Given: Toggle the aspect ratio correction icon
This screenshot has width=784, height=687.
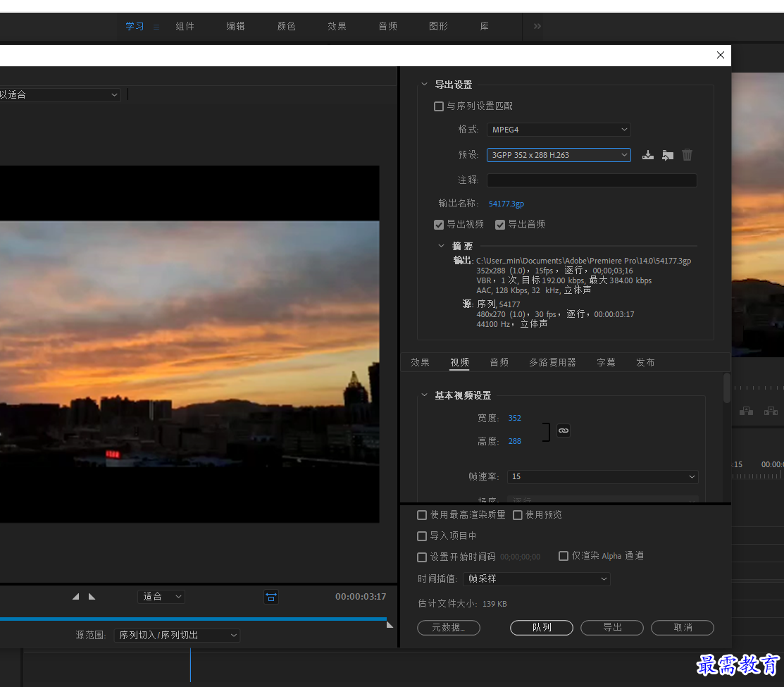Looking at the screenshot, I should [271, 597].
